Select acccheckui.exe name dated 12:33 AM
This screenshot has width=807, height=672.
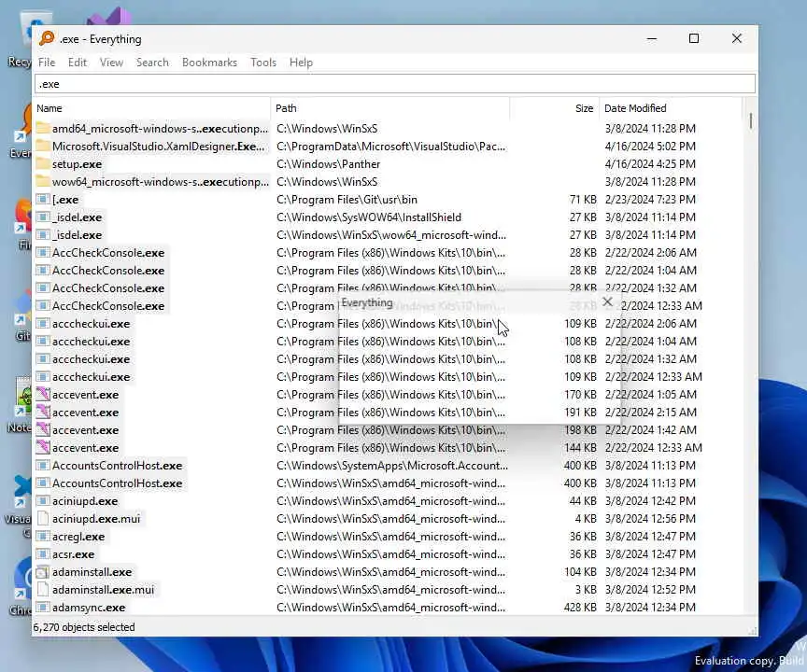(x=92, y=377)
